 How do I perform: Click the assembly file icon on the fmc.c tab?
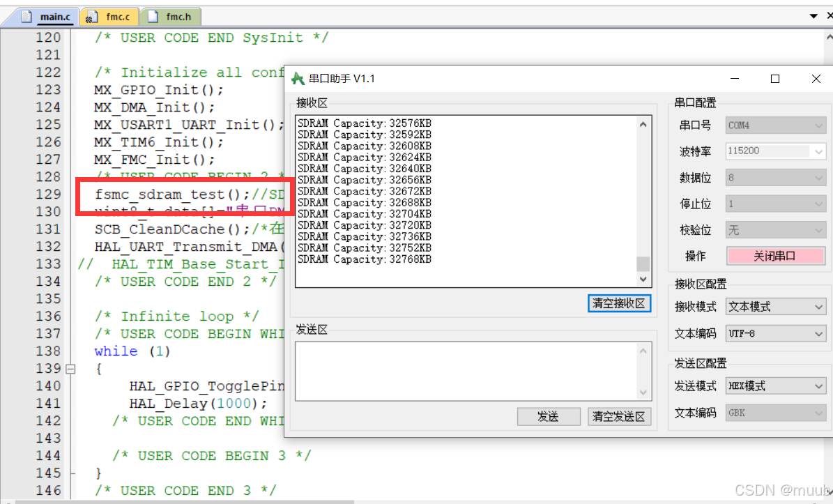coord(90,17)
